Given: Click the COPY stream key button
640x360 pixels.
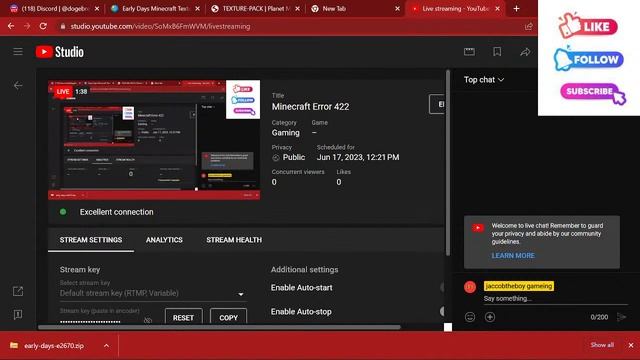Looking at the screenshot, I should 228,317.
